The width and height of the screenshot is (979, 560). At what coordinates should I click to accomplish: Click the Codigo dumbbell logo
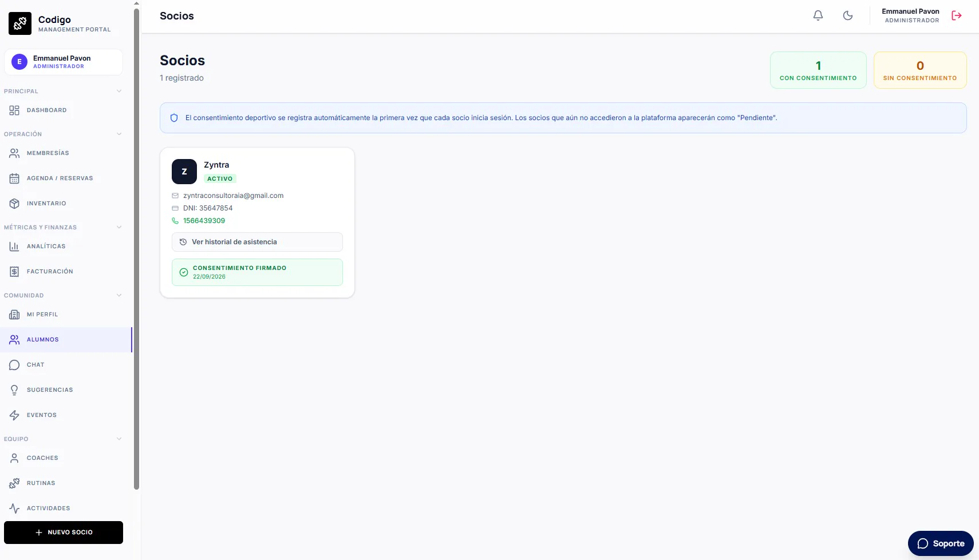tap(20, 23)
